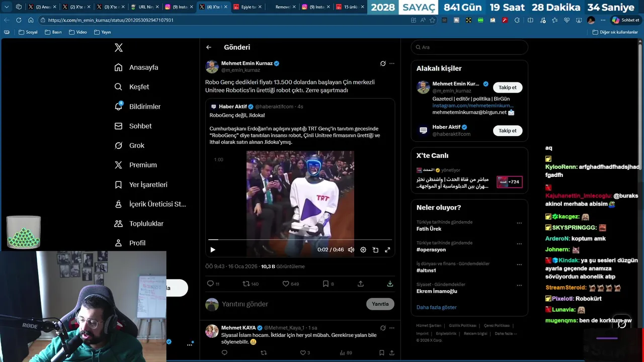Screen dimensions: 644x362
Task: Switch to 15 ünlü browser tab
Action: (350, 7)
